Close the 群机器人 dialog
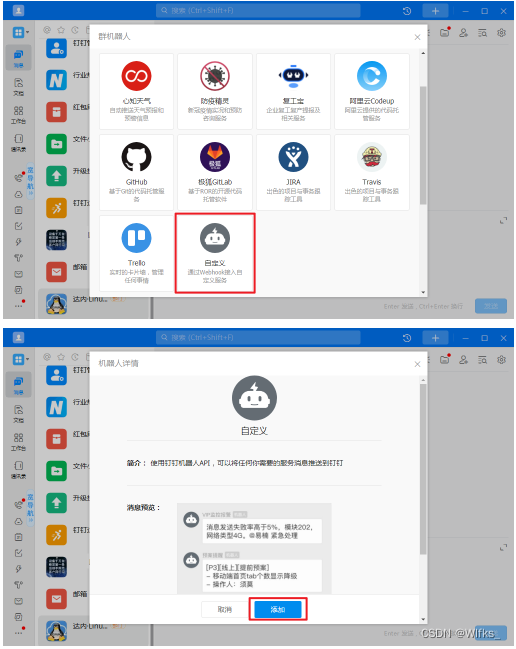 [x=417, y=37]
